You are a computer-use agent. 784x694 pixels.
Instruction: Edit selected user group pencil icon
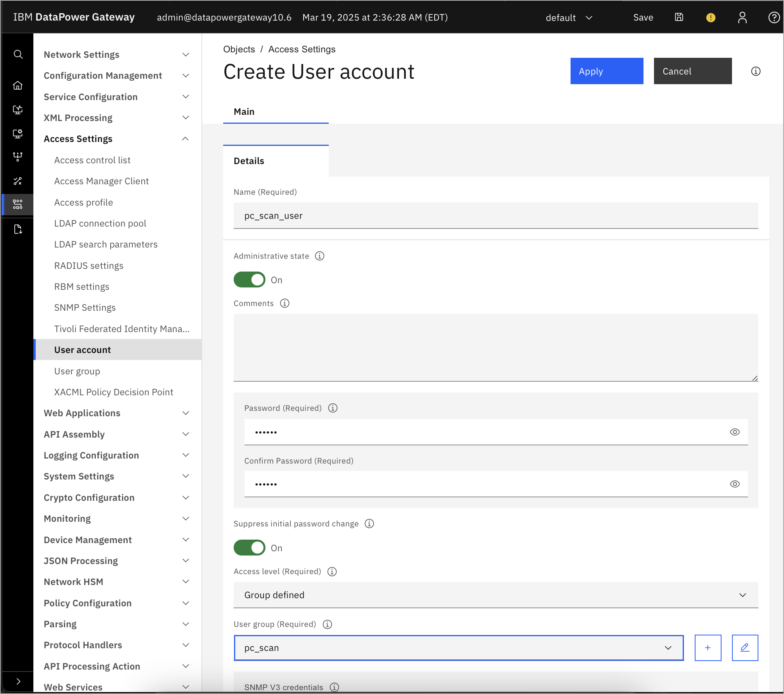coord(745,648)
